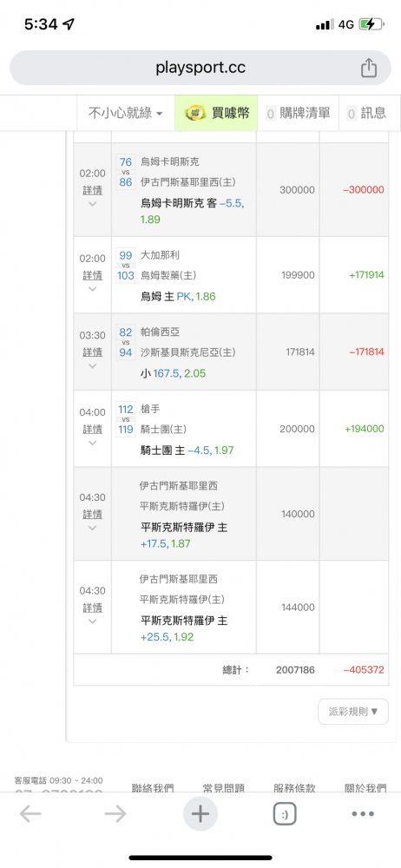
Task: Open the 訊息 messages tab
Action: pyautogui.click(x=366, y=114)
